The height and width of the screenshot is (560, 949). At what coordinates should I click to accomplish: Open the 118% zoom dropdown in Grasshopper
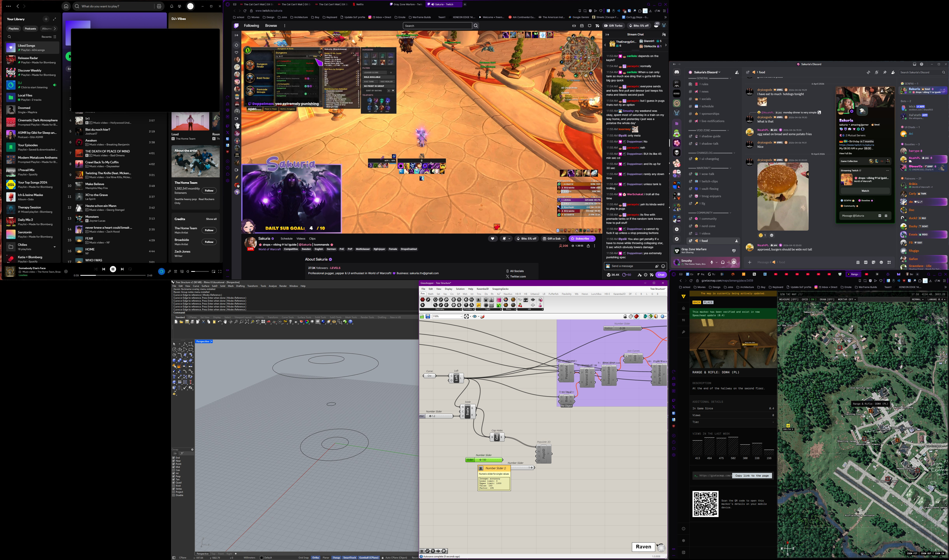(x=461, y=316)
